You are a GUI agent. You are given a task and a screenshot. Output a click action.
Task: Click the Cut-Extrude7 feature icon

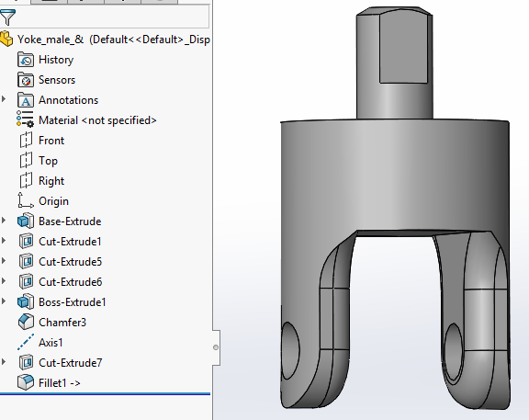click(26, 362)
